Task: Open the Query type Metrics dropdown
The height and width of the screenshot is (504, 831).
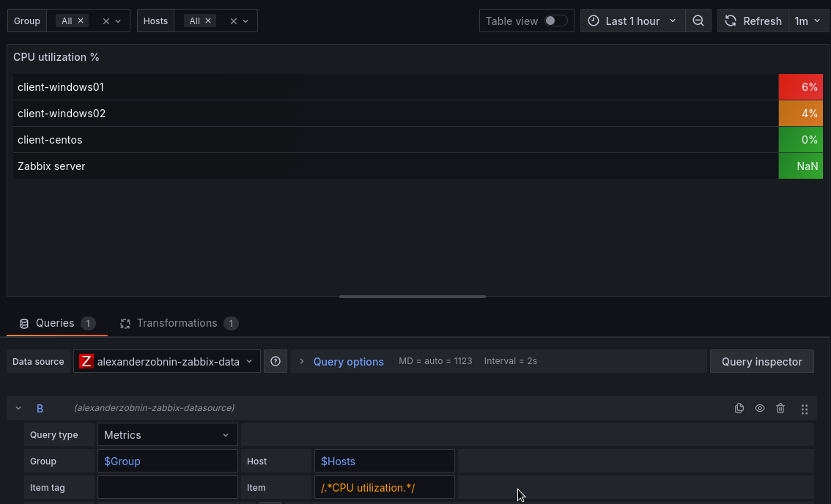Action: point(168,434)
